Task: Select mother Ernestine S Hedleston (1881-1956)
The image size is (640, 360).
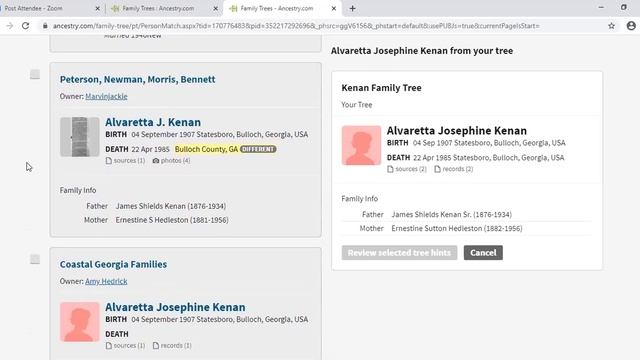Action: pyautogui.click(x=172, y=220)
